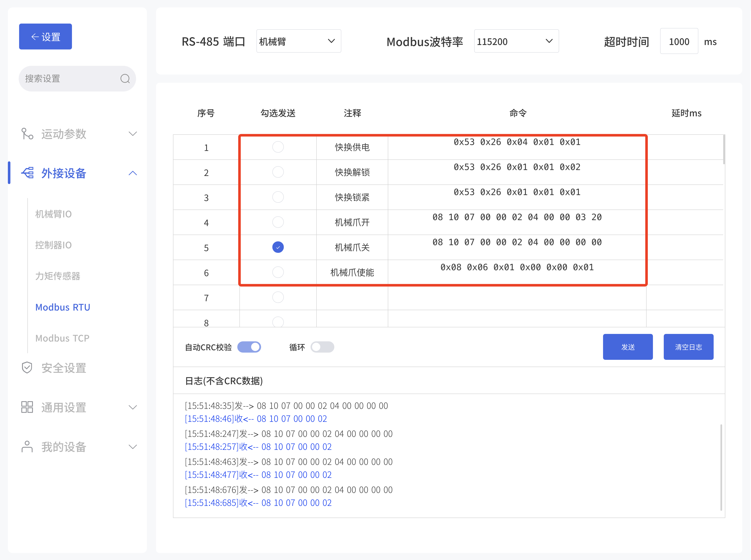Screen dimensions: 751x560
Task: Expand the 我的设备 section chevron
Action: (133, 447)
